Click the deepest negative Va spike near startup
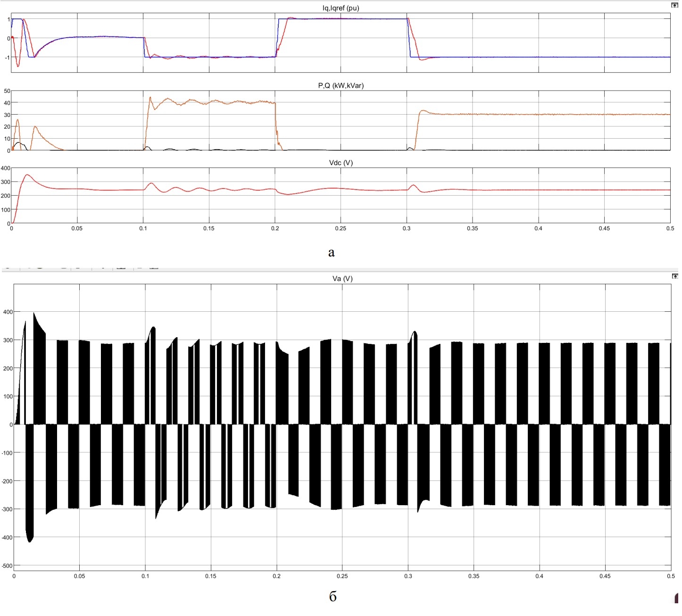 click(30, 541)
